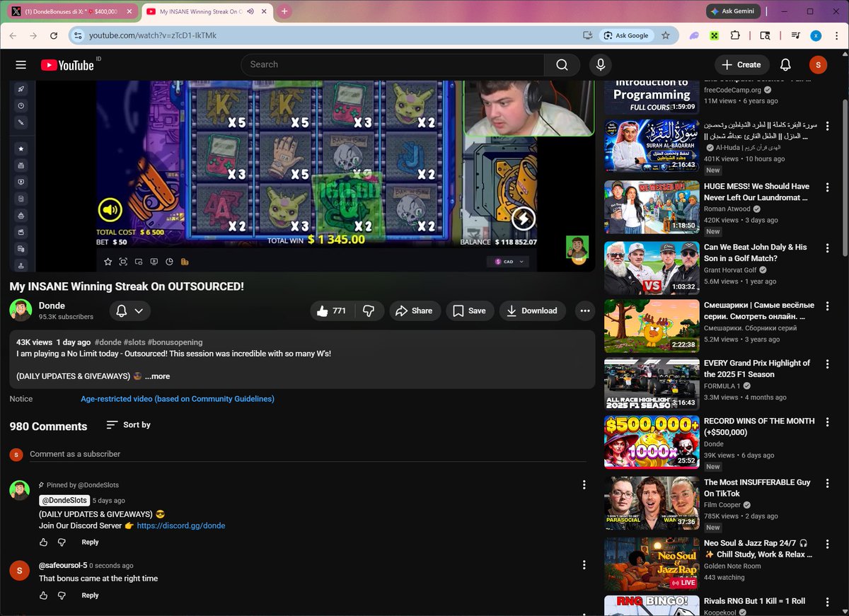This screenshot has height=616, width=849.
Task: Click the Chrome address bar URL
Action: point(153,35)
